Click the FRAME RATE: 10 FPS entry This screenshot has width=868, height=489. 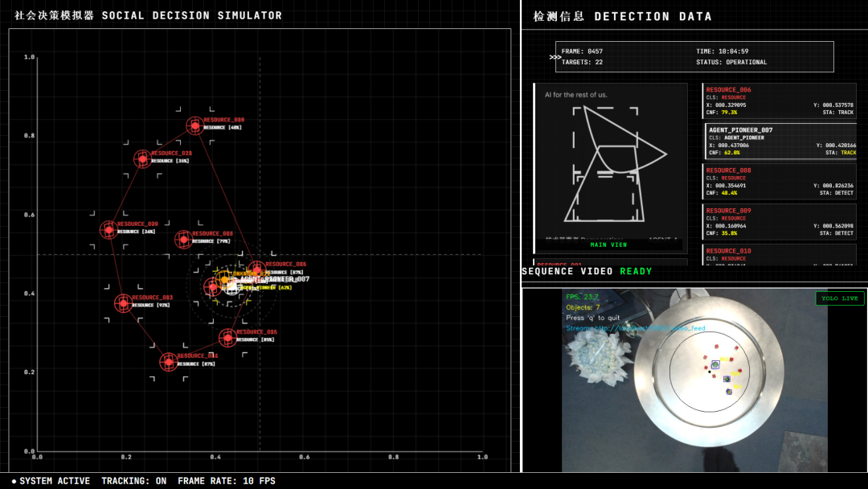click(227, 481)
